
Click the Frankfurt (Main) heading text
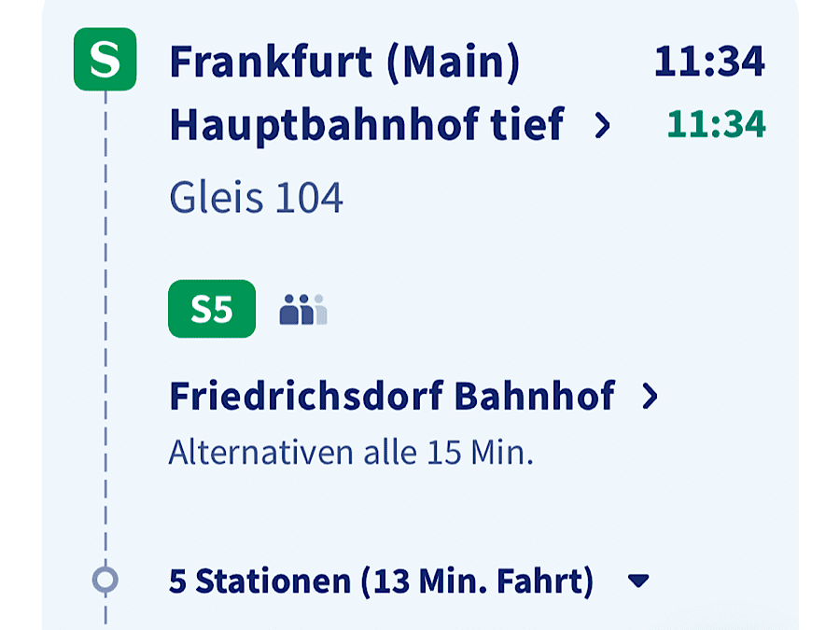[x=344, y=63]
